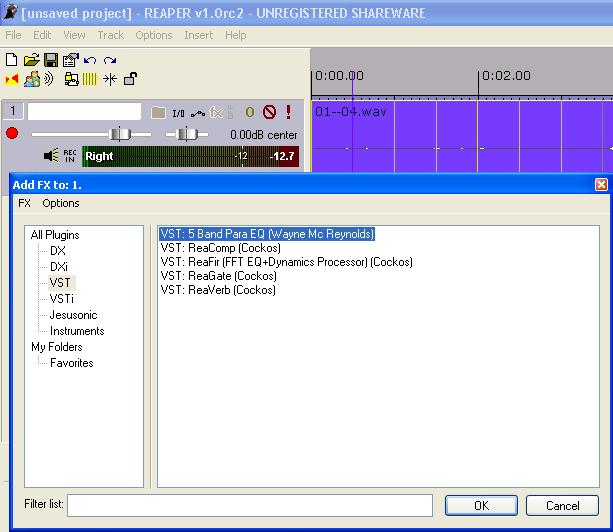
Task: Select VST: 5 Band Para EQ plugin
Action: (x=267, y=234)
